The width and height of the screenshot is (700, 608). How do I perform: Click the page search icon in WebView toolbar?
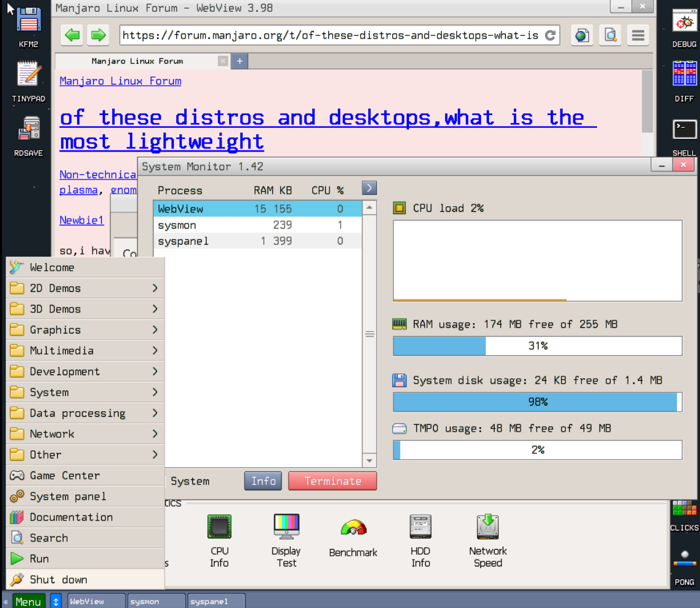click(x=610, y=35)
